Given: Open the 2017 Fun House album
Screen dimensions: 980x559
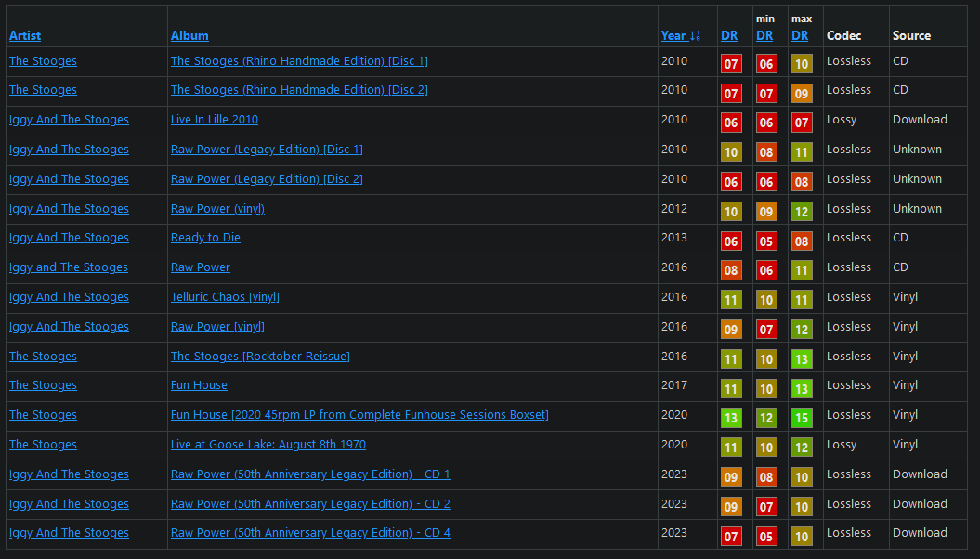Looking at the screenshot, I should [x=199, y=385].
